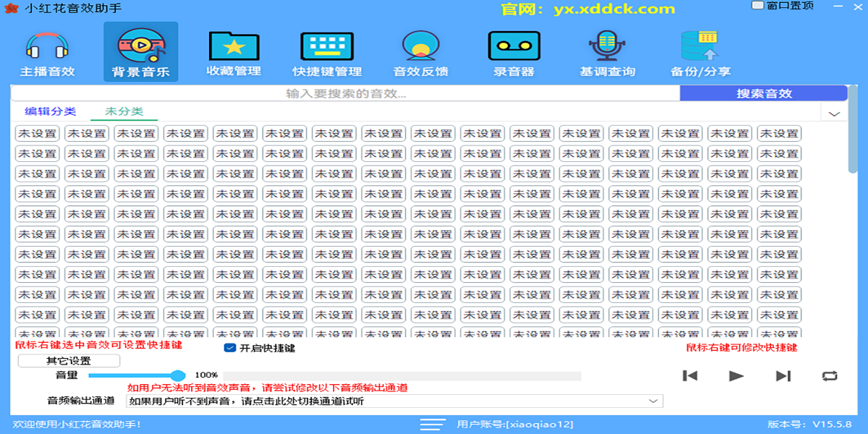Image resolution: width=868 pixels, height=434 pixels.
Task: Launch the 录音器 recorder
Action: coord(514,53)
